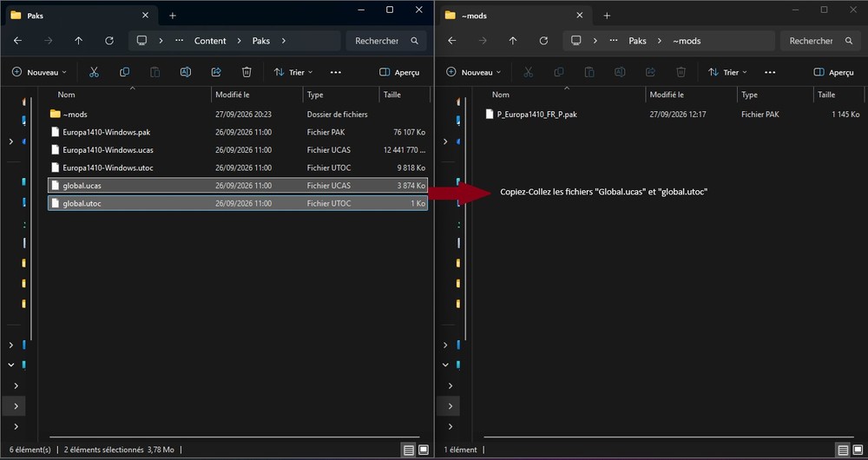868x460 pixels.
Task: Select Europa1410-Windows.utoc file
Action: pos(238,168)
